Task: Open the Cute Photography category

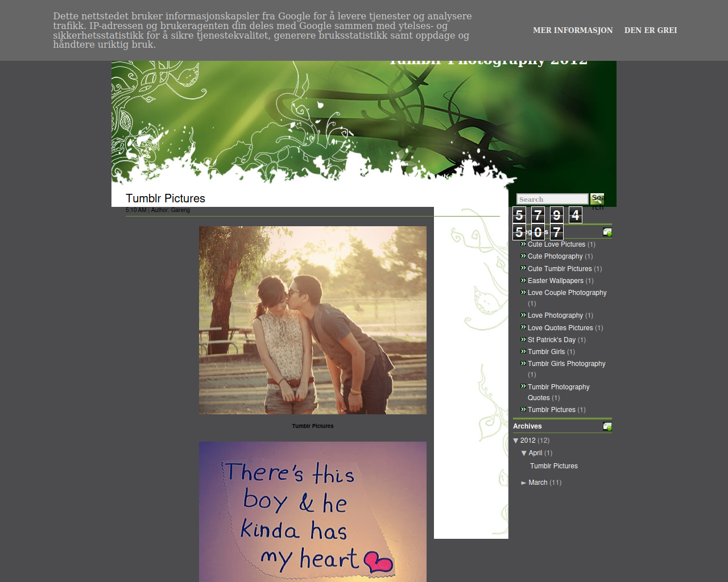Action: (555, 256)
